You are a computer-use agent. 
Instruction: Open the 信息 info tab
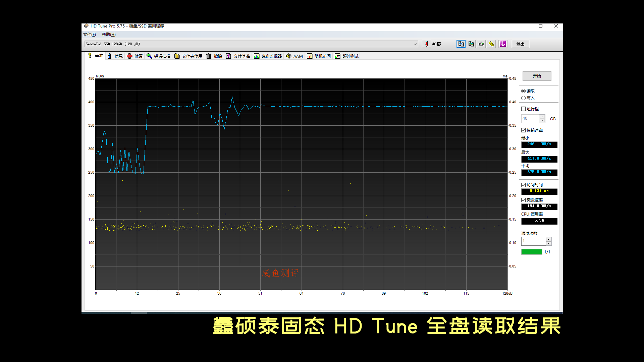[115, 56]
